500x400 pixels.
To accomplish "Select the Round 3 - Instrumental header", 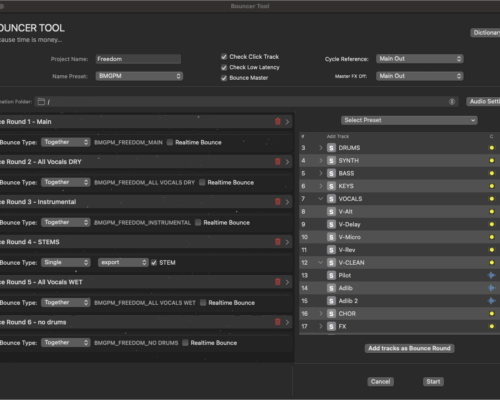I will coord(146,202).
